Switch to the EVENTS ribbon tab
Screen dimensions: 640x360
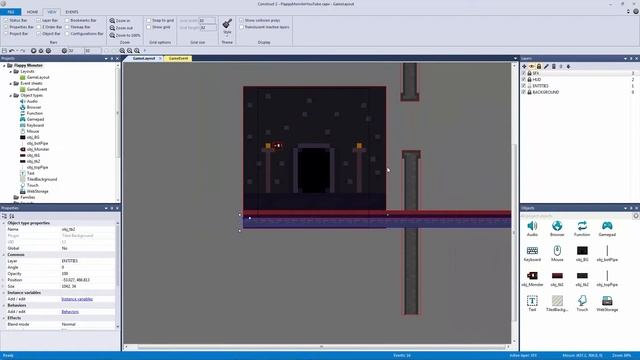click(72, 12)
